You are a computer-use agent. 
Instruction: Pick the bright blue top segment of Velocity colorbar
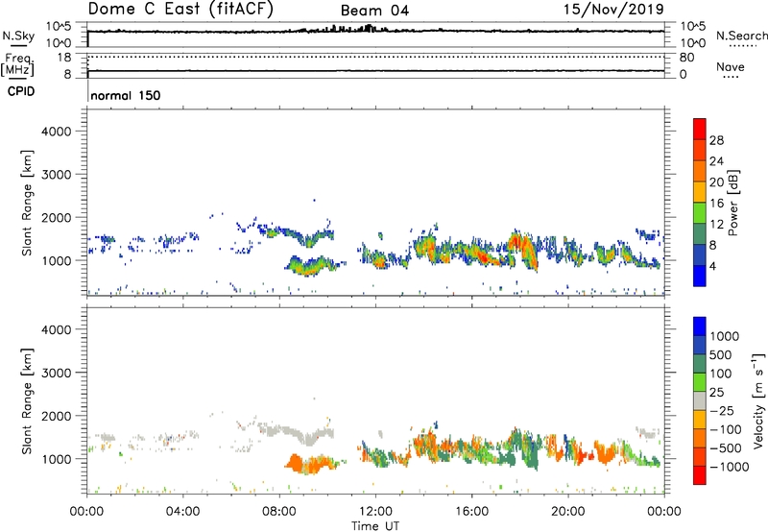pyautogui.click(x=700, y=326)
